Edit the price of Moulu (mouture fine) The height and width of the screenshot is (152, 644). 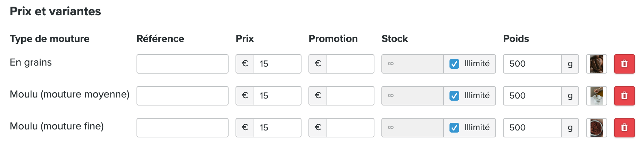[x=277, y=128]
